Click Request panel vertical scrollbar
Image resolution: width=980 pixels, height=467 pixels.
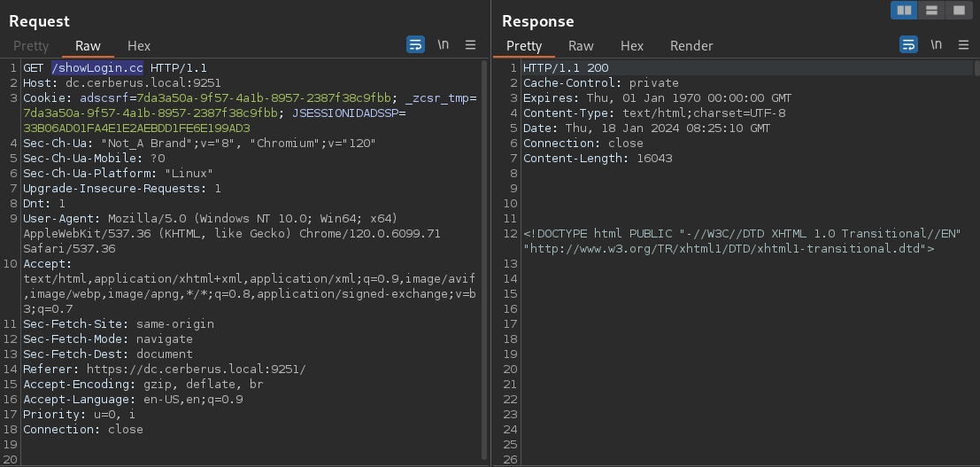point(485,261)
